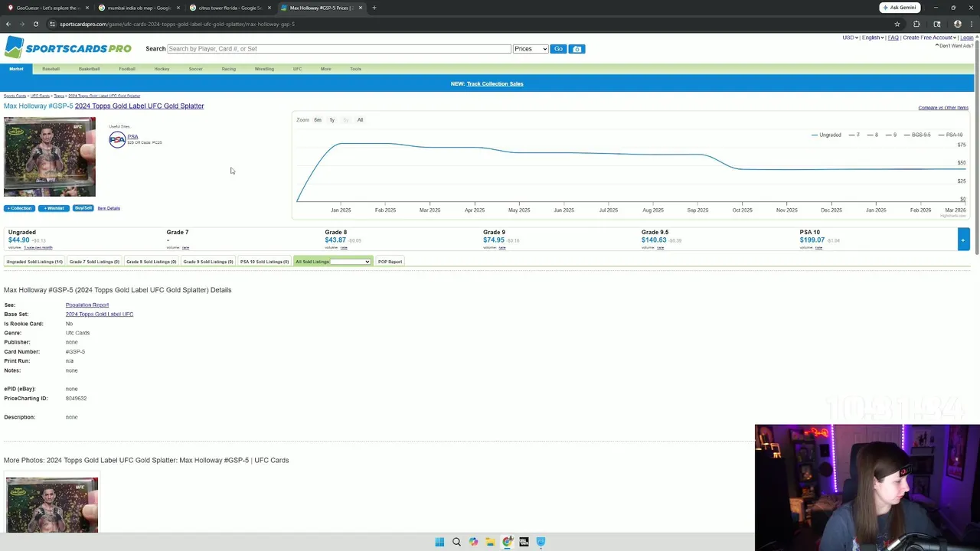Open the Hockey menu
Viewport: 980px width, 551px height.
tap(162, 69)
